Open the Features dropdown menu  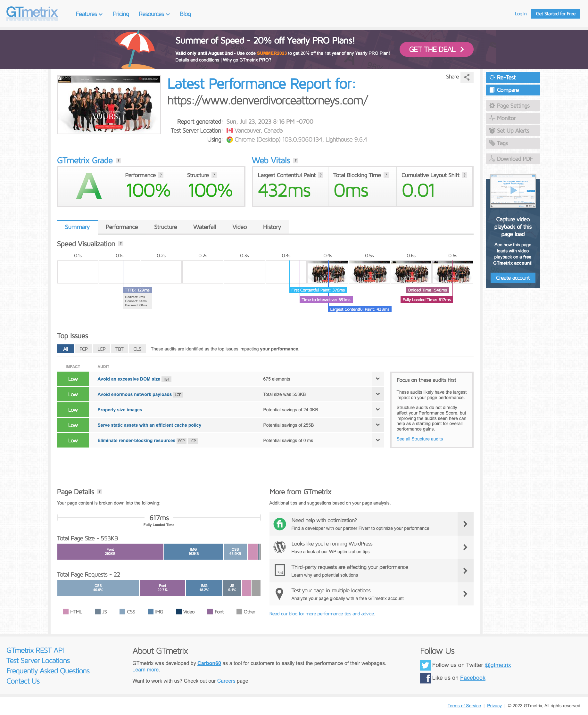coord(89,14)
